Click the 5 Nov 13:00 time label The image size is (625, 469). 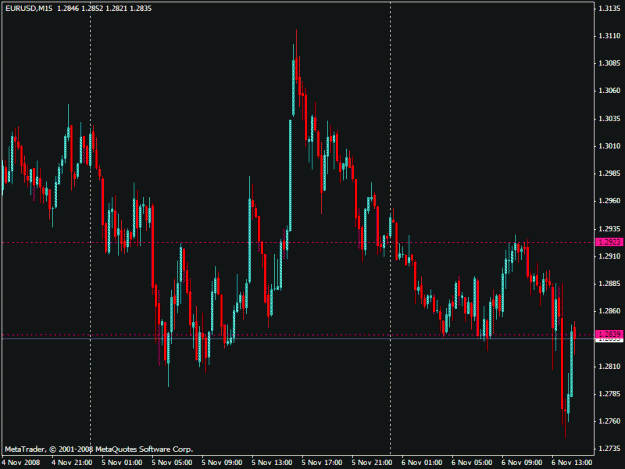pyautogui.click(x=272, y=463)
